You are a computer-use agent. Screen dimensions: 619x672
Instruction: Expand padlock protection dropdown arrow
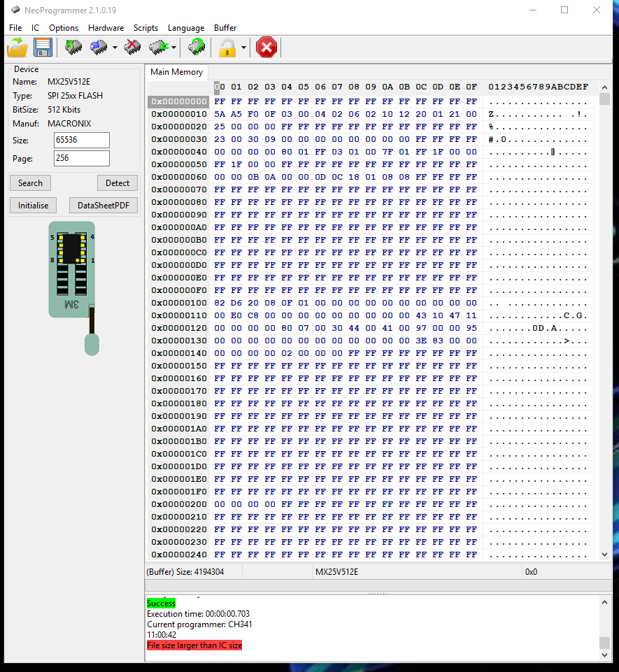pyautogui.click(x=243, y=47)
